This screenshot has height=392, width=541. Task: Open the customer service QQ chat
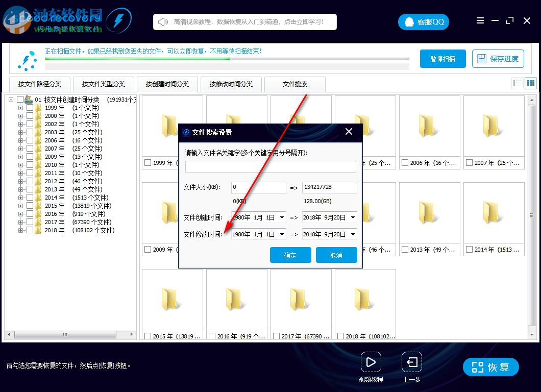423,21
